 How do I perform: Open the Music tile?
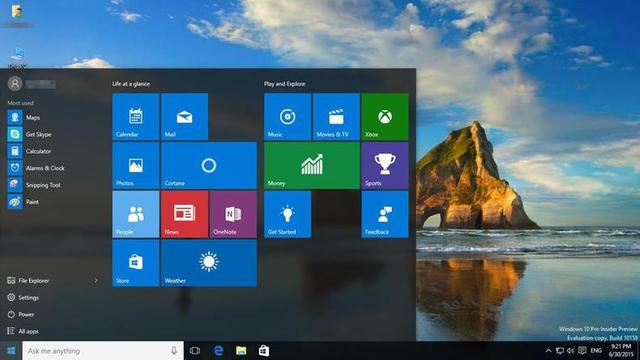[x=287, y=117]
